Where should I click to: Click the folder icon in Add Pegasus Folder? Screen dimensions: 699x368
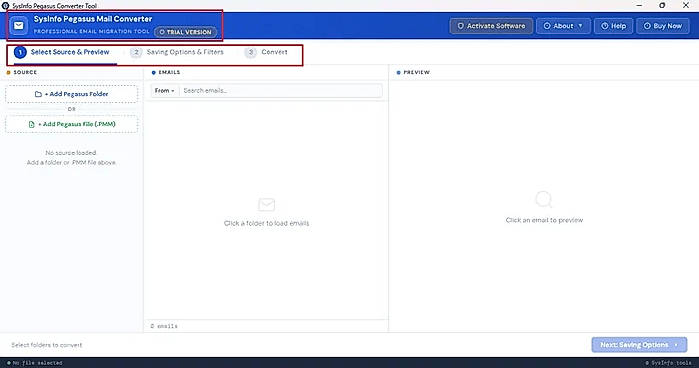pyautogui.click(x=38, y=94)
